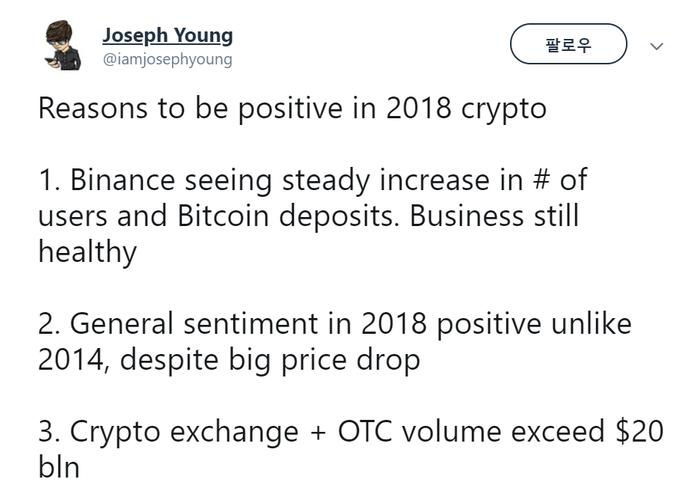Visit the @iamjosephyoung handle
700x488 pixels.
[167, 59]
